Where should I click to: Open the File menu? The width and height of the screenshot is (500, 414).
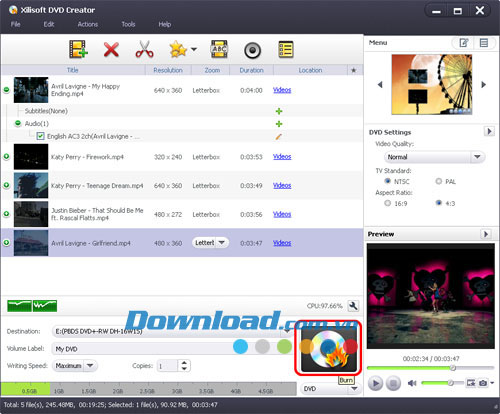(15, 24)
